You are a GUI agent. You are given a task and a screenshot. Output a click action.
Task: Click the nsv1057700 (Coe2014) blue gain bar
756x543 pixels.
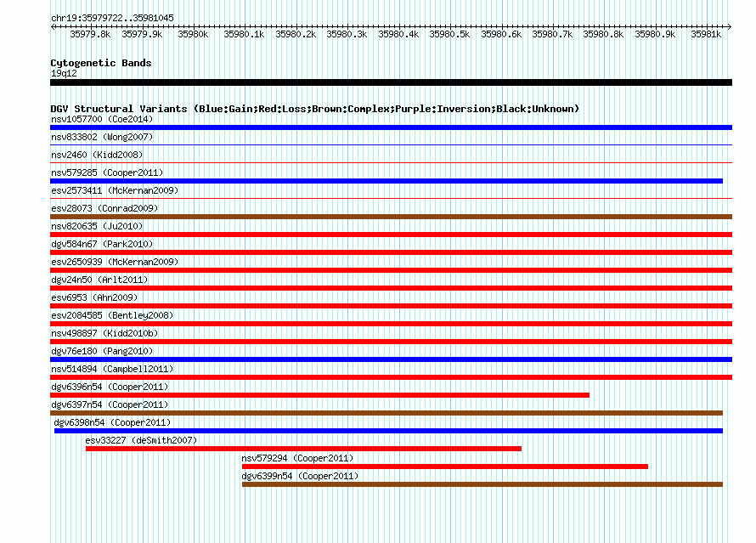coord(391,127)
